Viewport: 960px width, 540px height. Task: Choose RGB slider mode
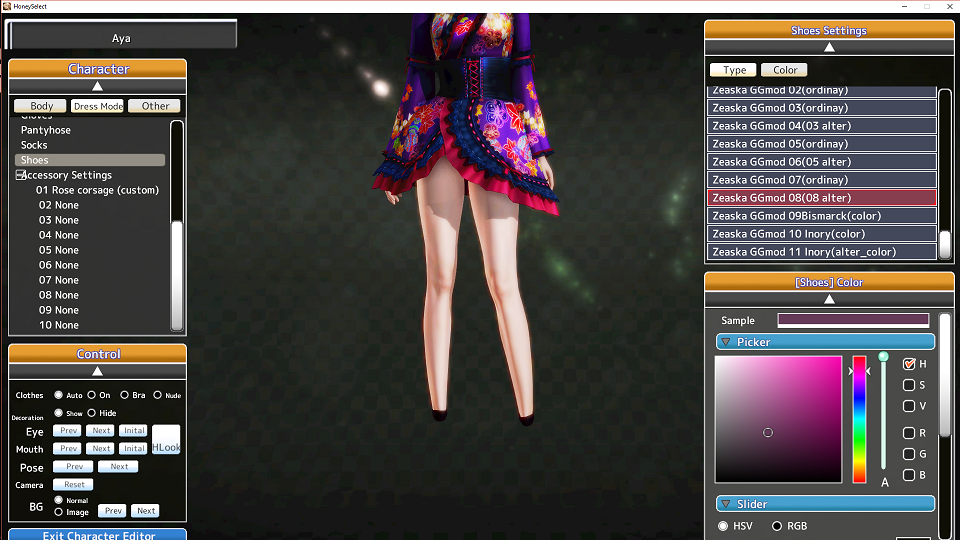[x=777, y=526]
